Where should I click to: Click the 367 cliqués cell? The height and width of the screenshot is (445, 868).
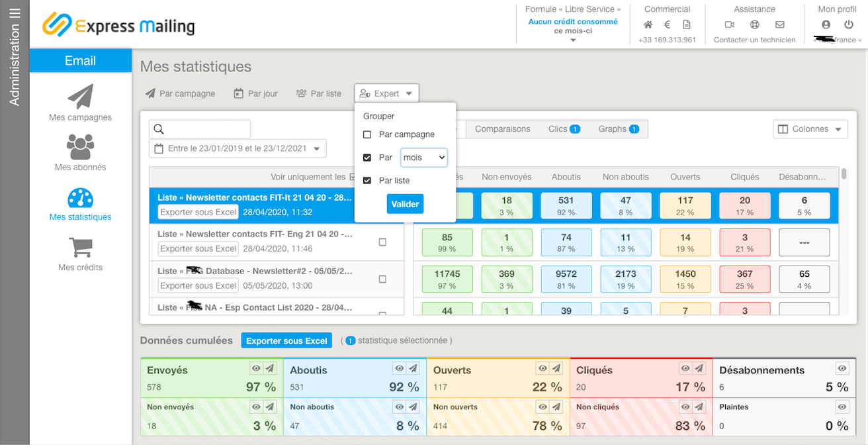tap(745, 279)
